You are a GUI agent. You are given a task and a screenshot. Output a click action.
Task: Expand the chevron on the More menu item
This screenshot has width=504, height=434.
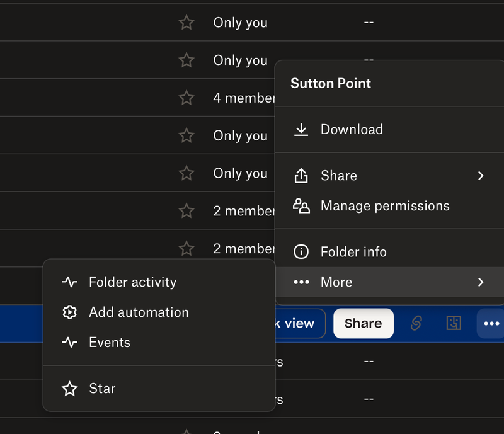click(481, 282)
